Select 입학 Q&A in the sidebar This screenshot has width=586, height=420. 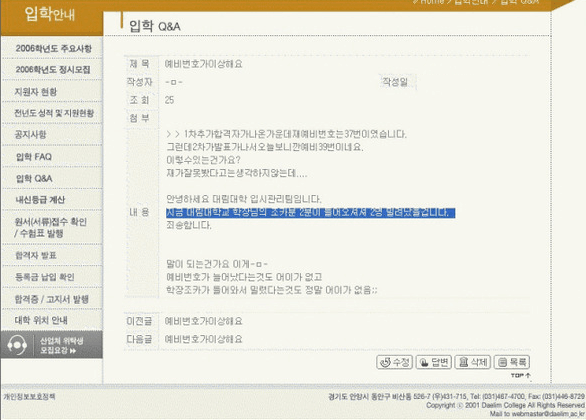pos(34,178)
